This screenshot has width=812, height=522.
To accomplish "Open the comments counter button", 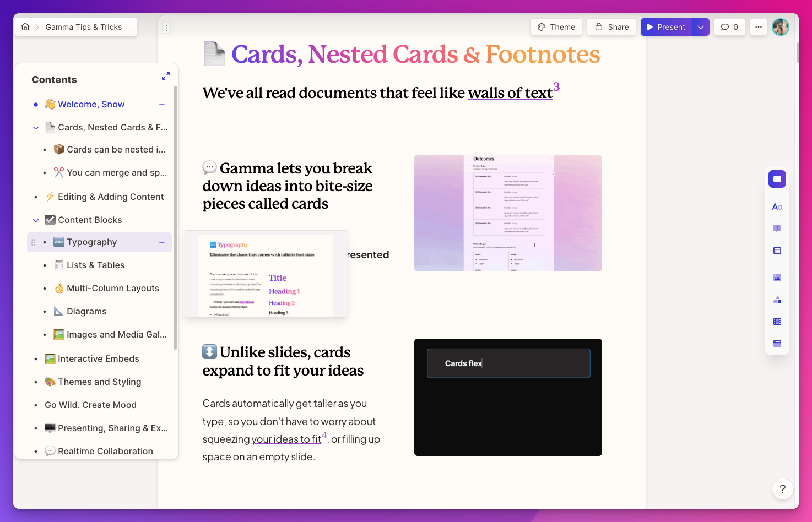I will coord(729,27).
